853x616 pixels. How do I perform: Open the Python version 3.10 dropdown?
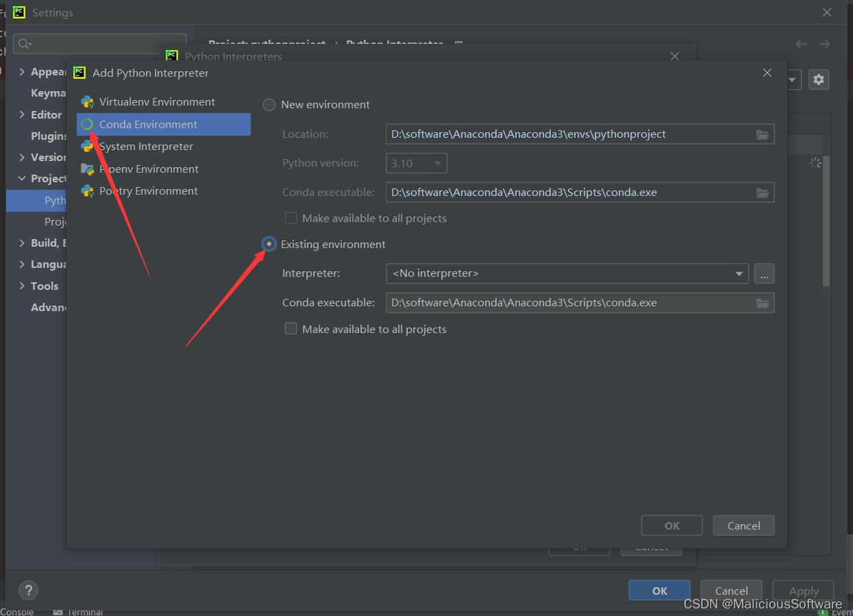click(x=417, y=164)
